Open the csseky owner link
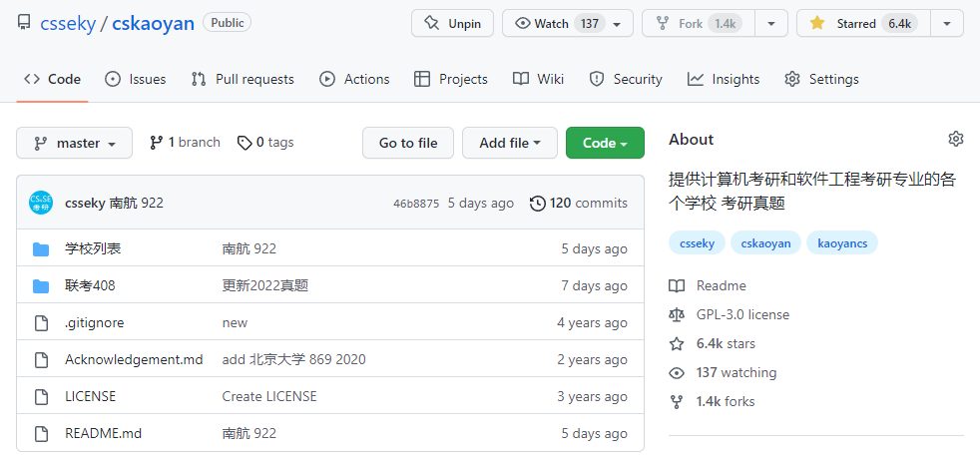The width and height of the screenshot is (980, 457). [68, 24]
